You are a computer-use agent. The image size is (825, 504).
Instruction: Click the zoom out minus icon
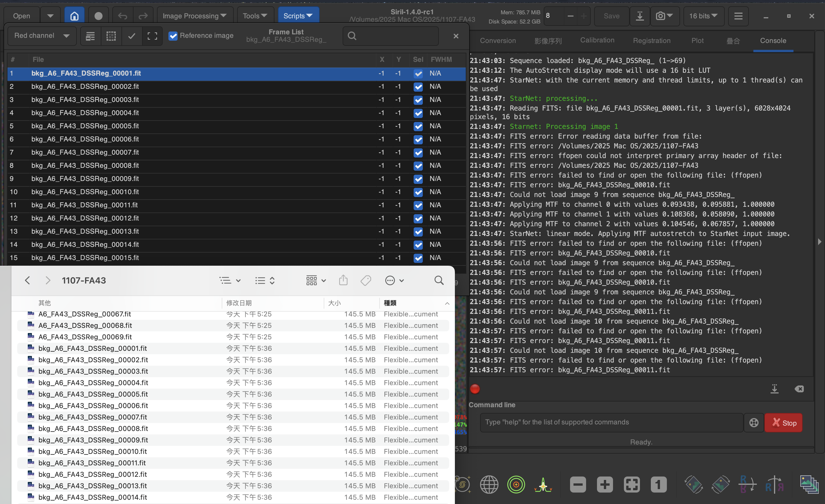(577, 484)
